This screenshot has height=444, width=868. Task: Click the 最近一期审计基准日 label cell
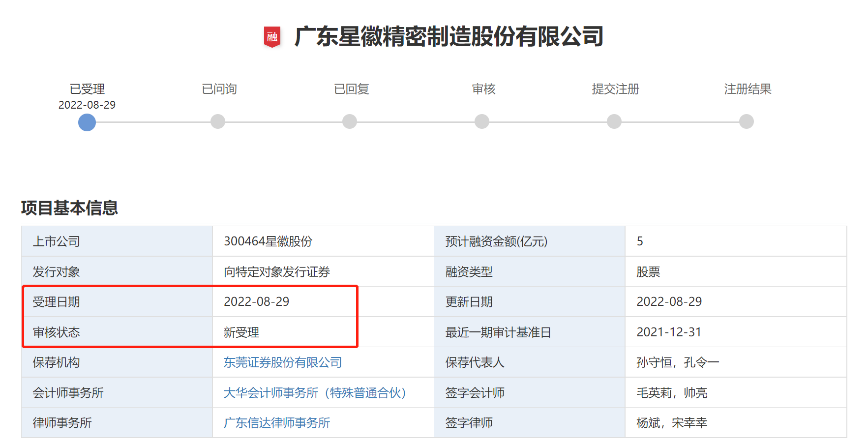(x=530, y=332)
